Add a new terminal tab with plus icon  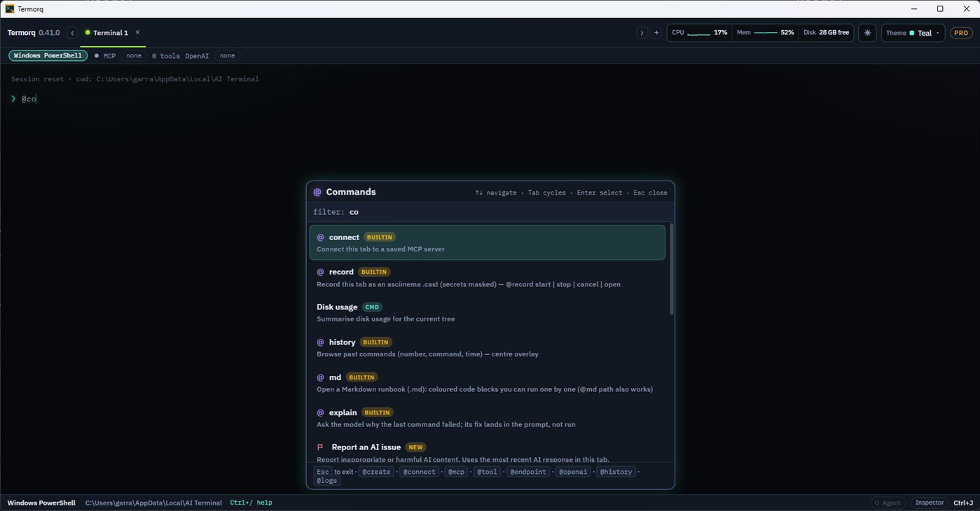click(656, 33)
